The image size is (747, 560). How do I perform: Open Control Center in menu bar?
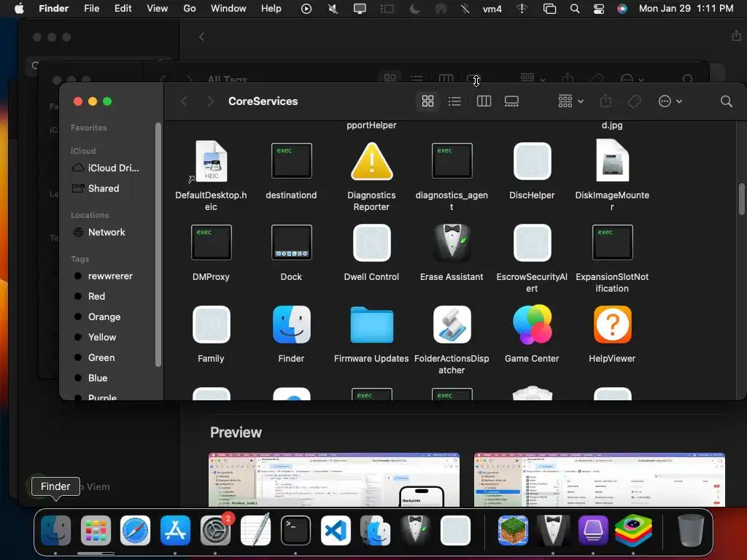tap(599, 9)
